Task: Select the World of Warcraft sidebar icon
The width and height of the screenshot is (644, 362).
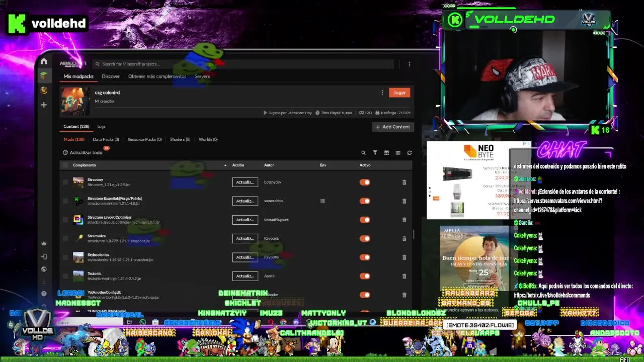Action: [x=44, y=90]
